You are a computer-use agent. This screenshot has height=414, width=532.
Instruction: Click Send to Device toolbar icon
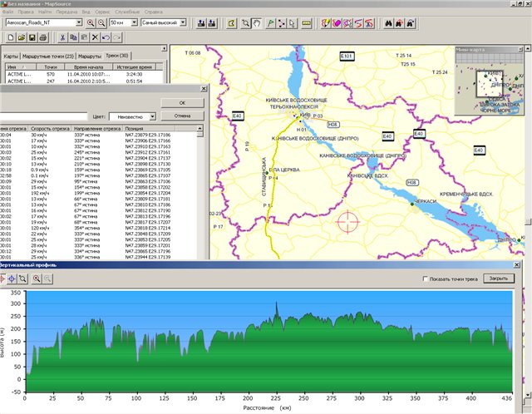click(201, 23)
